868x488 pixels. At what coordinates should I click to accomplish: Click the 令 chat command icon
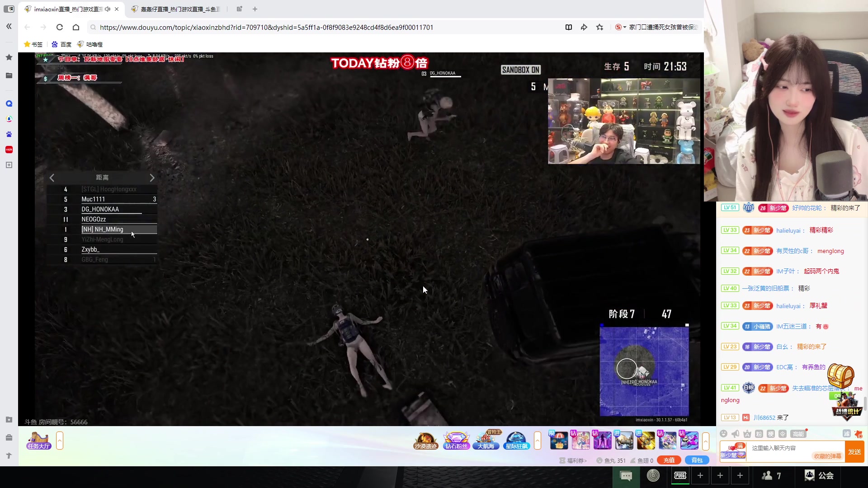coord(783,434)
